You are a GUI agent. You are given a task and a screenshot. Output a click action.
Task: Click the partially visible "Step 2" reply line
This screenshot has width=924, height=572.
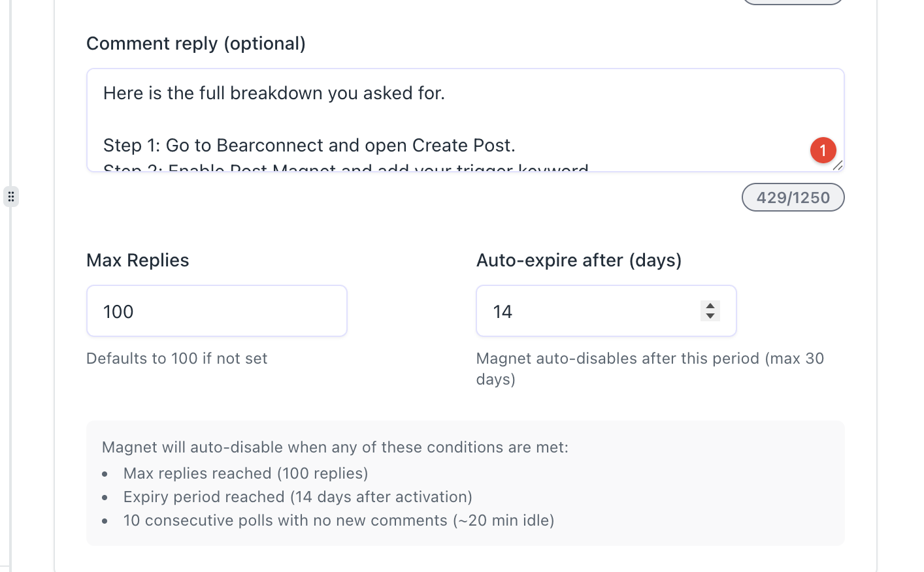coord(346,167)
